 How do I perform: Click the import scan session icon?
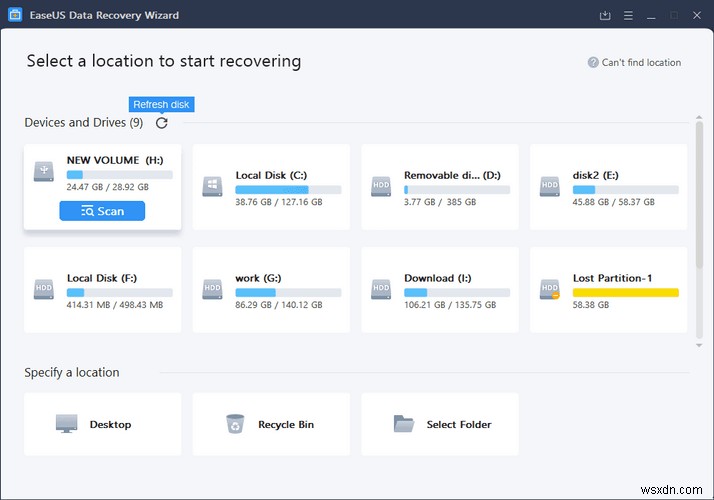pyautogui.click(x=604, y=15)
